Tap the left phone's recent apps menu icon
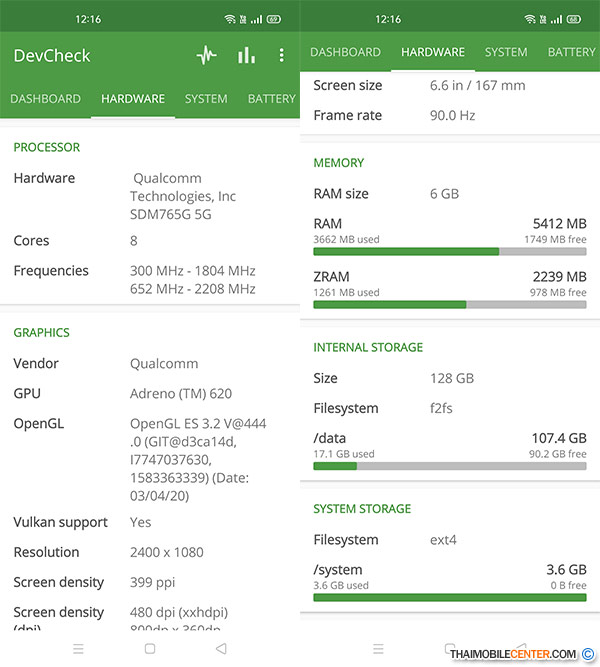The height and width of the screenshot is (667, 600). click(78, 648)
